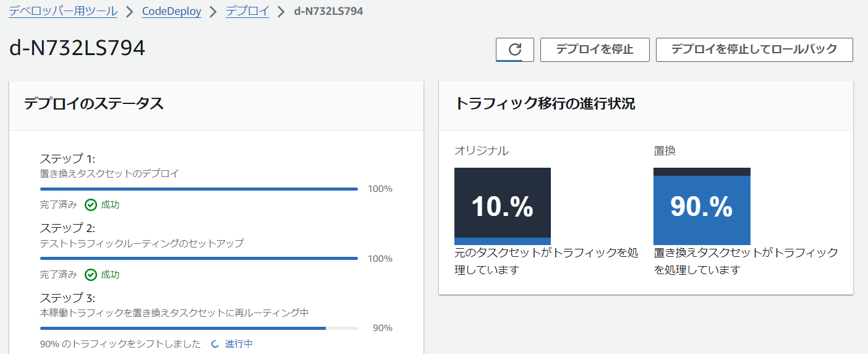Click the in-progress spinner icon in Step 3
The height and width of the screenshot is (354, 868).
coord(215,343)
